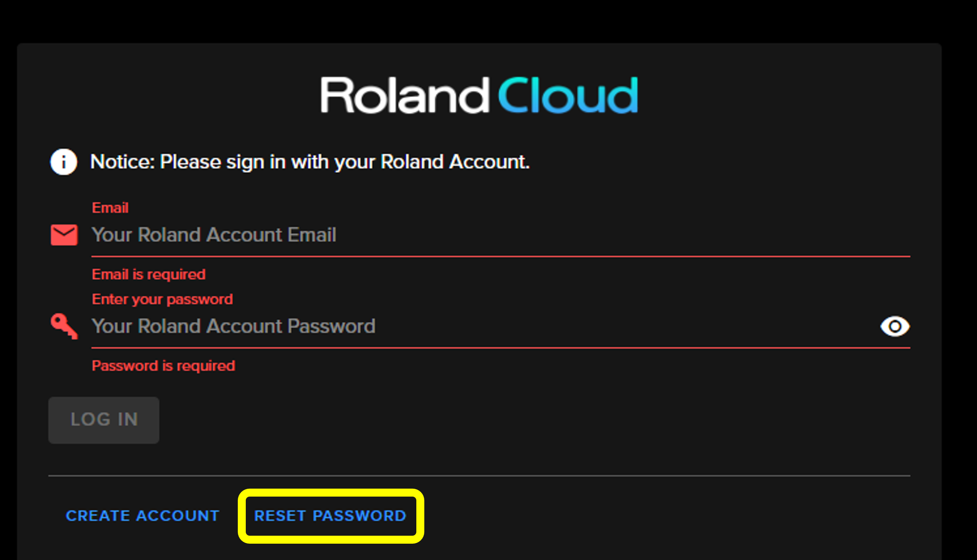Click the blue Cloud word in logo
The height and width of the screenshot is (560, 977).
(568, 95)
